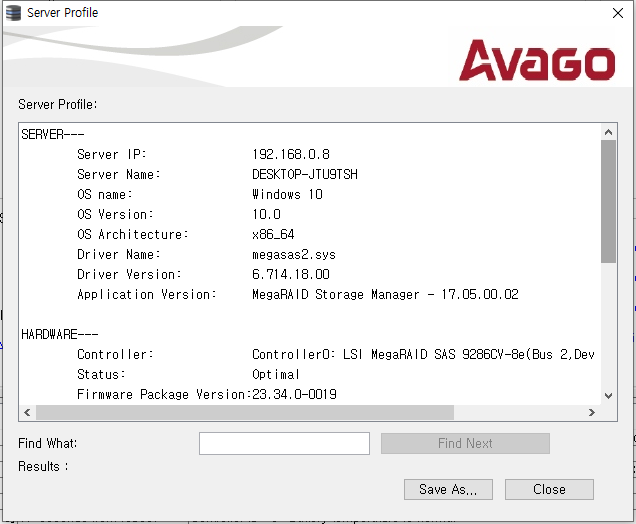Click the MegaRAID Storage Manager version text
The image size is (636, 524).
[385, 294]
